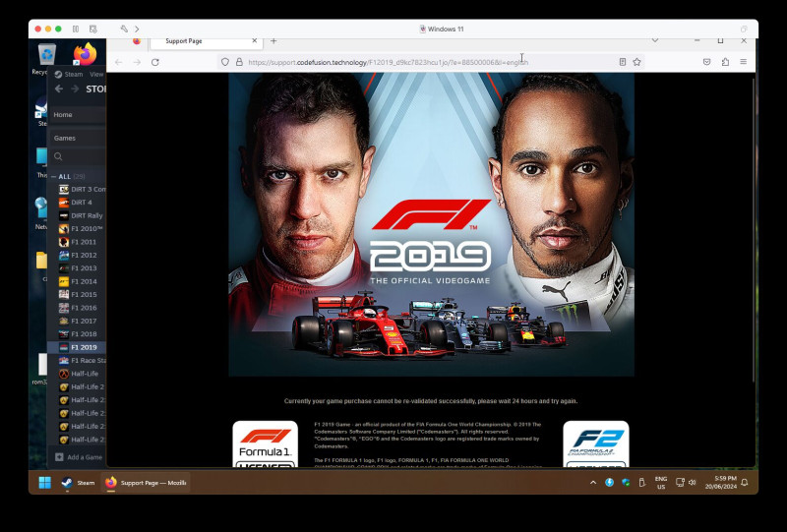Viewport: 787px width, 532px height.
Task: Select F1 2014 in Steam library
Action: pyautogui.click(x=78, y=281)
